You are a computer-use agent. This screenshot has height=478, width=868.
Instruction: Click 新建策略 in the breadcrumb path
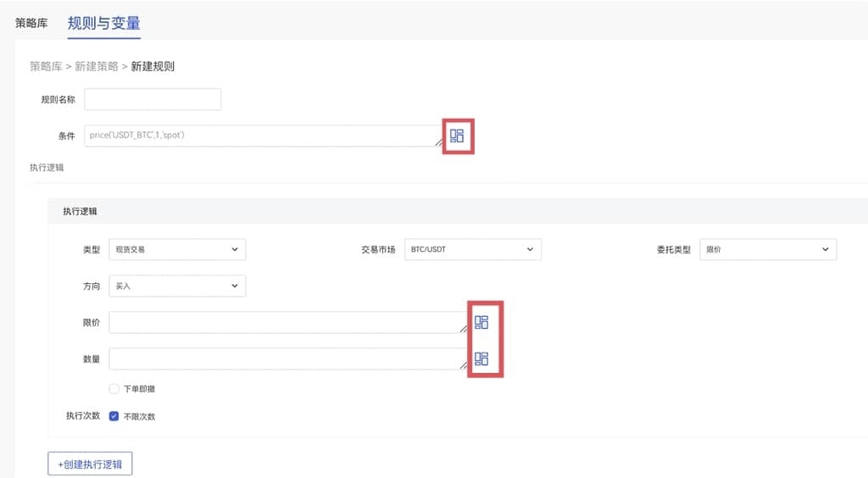pyautogui.click(x=97, y=66)
